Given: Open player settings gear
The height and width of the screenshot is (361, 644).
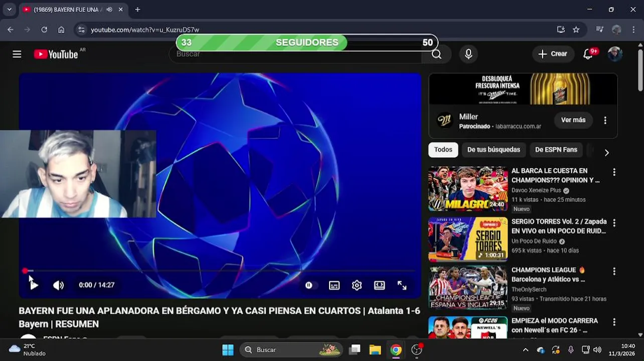Looking at the screenshot, I should (357, 285).
